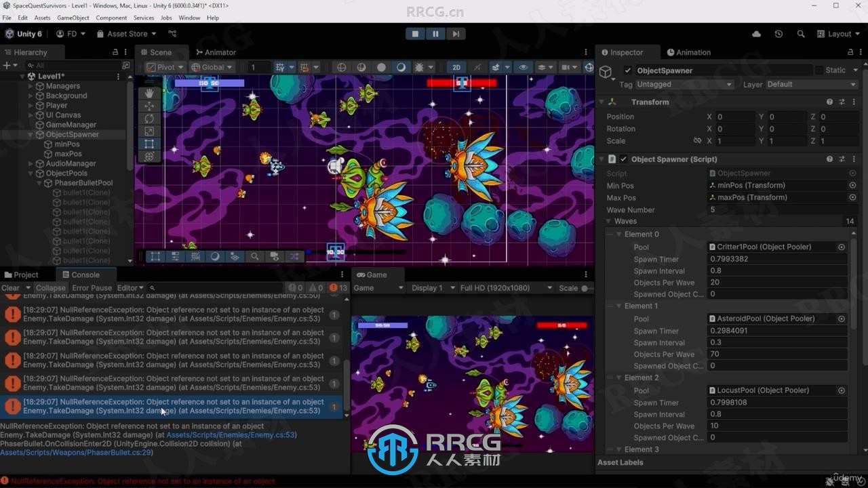The height and width of the screenshot is (488, 868).
Task: Toggle Error Pause in the Console
Action: click(92, 288)
